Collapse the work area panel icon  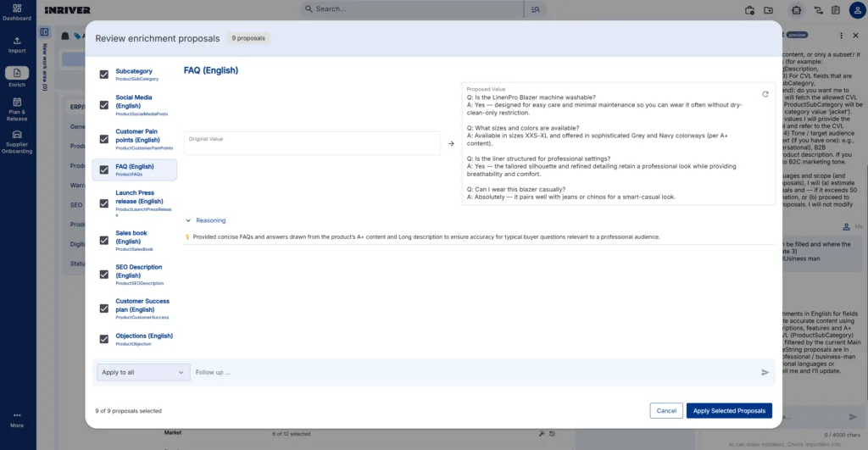(x=45, y=32)
